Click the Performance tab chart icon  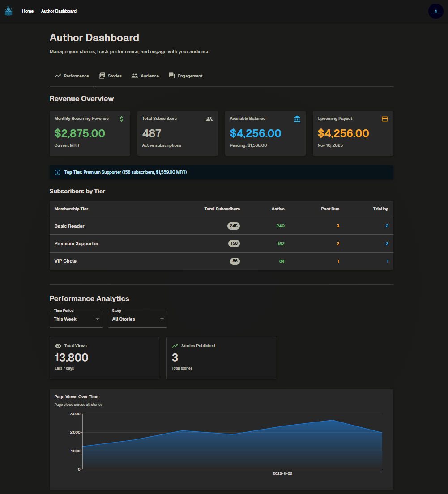(57, 76)
